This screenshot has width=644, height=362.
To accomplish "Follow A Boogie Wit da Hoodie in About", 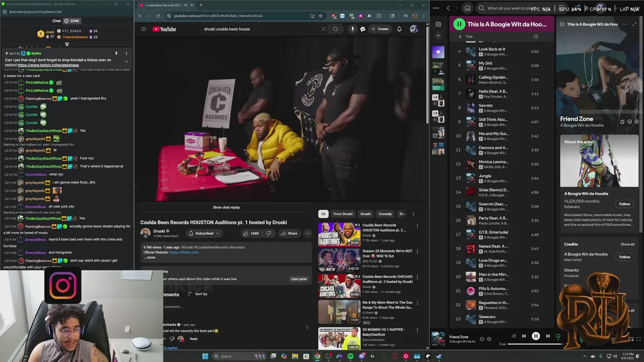I will (624, 204).
